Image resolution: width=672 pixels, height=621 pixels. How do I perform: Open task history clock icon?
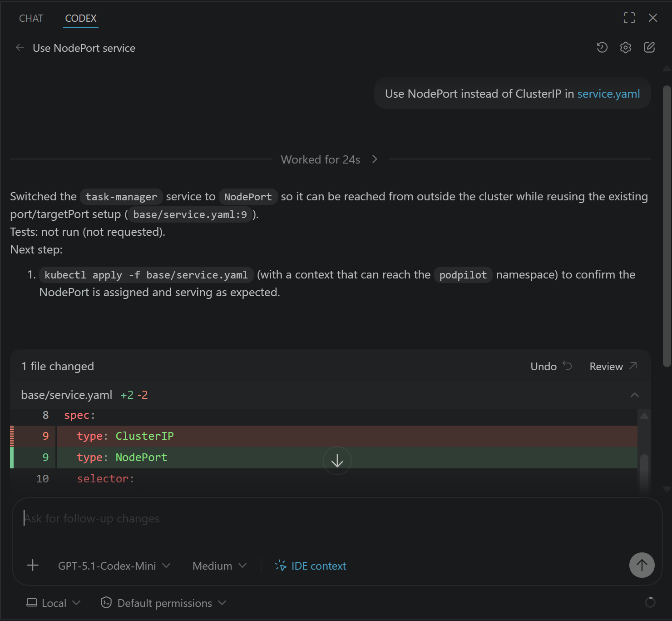602,47
